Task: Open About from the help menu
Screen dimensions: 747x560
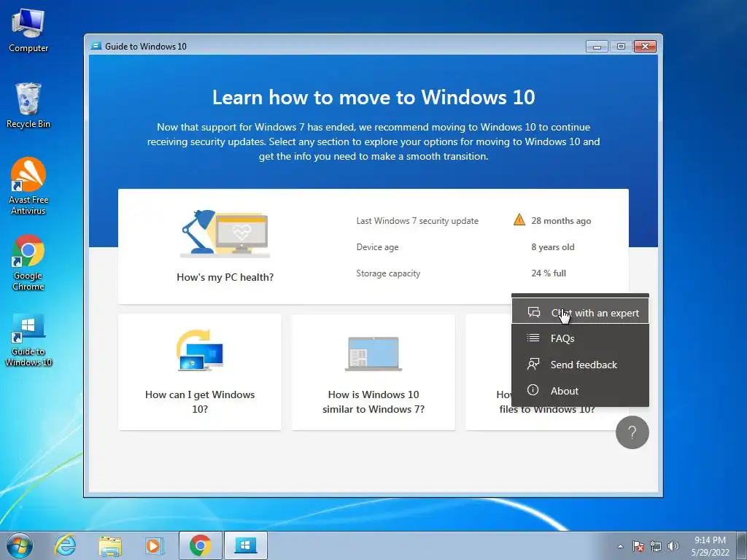Action: pyautogui.click(x=580, y=391)
